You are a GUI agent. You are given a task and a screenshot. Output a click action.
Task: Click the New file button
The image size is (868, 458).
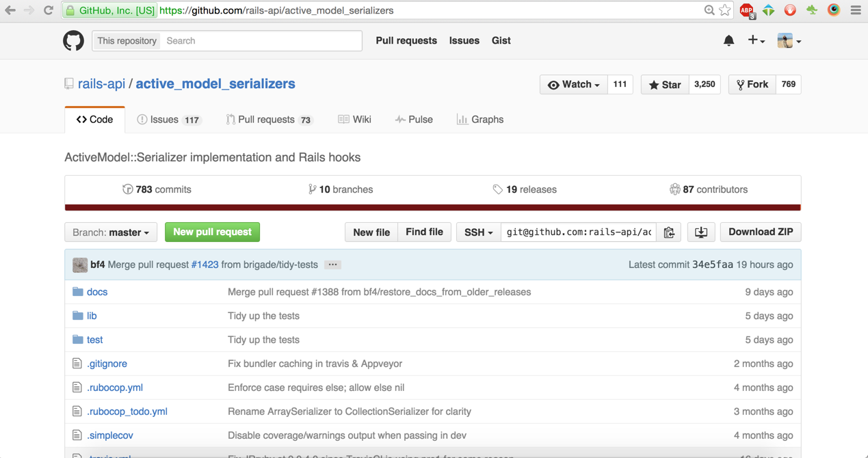click(x=371, y=232)
